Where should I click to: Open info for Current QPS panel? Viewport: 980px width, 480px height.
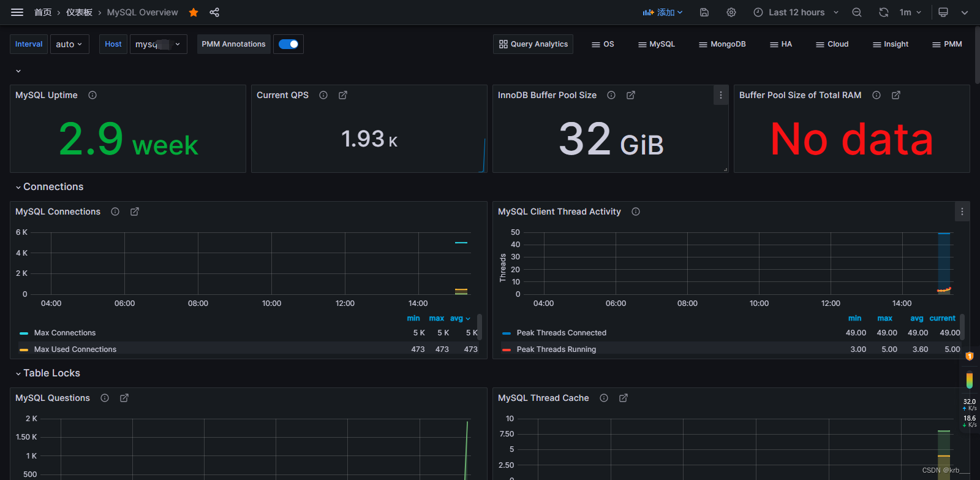pos(323,95)
